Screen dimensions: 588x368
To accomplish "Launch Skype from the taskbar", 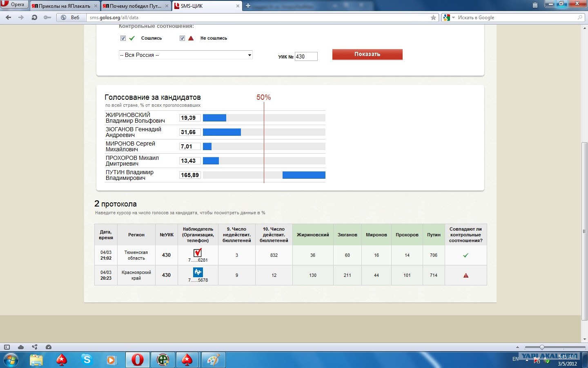I will click(87, 360).
